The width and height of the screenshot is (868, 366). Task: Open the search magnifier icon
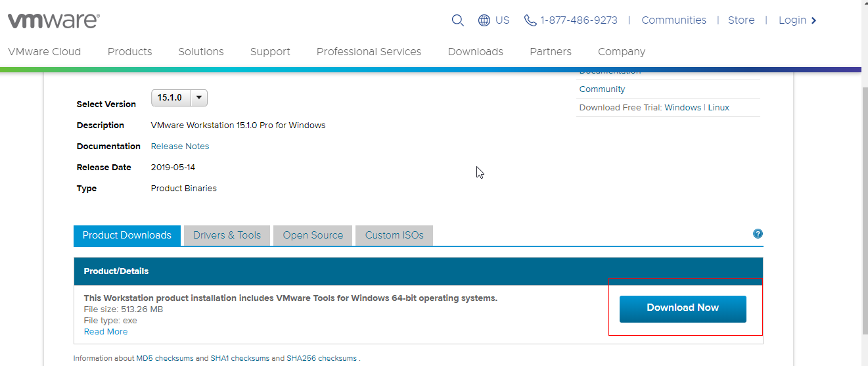[458, 20]
